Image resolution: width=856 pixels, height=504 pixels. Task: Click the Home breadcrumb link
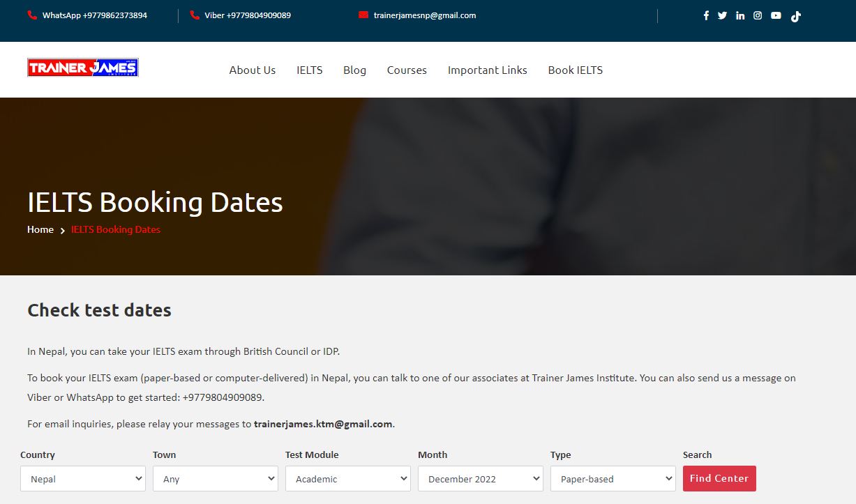point(40,229)
